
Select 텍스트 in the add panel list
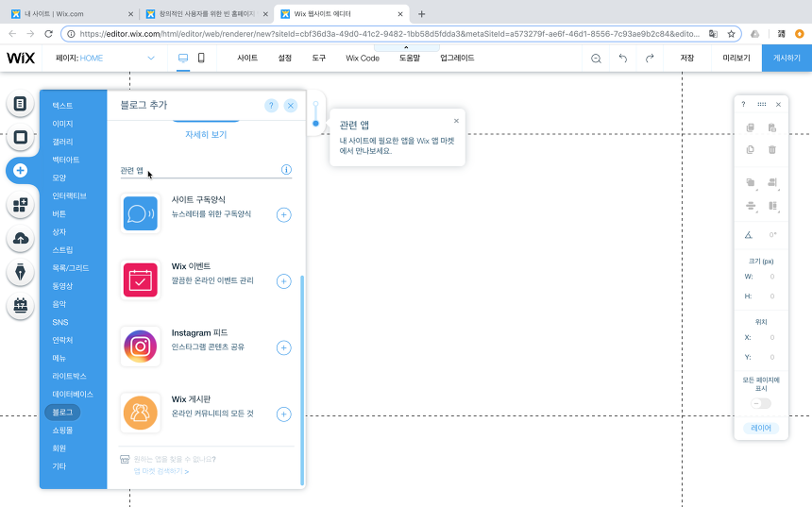pyautogui.click(x=62, y=106)
